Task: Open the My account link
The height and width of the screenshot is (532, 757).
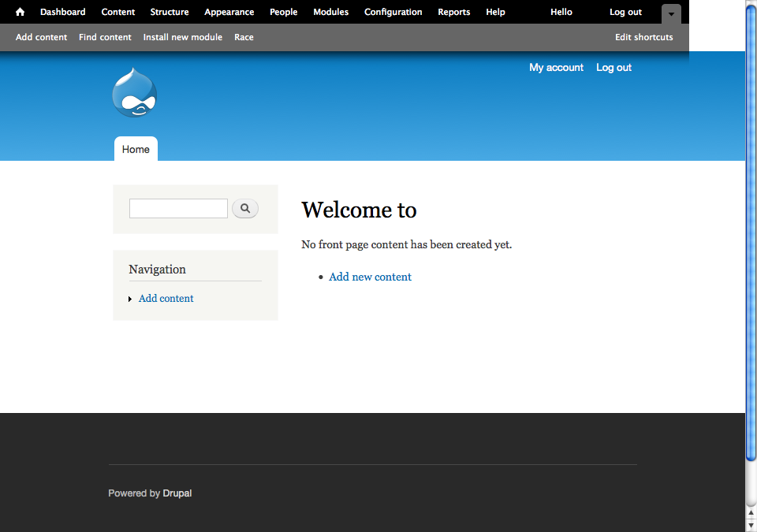Action: [556, 68]
